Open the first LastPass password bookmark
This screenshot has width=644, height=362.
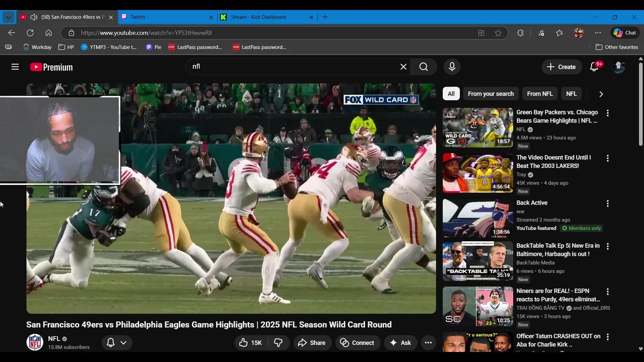coord(195,47)
